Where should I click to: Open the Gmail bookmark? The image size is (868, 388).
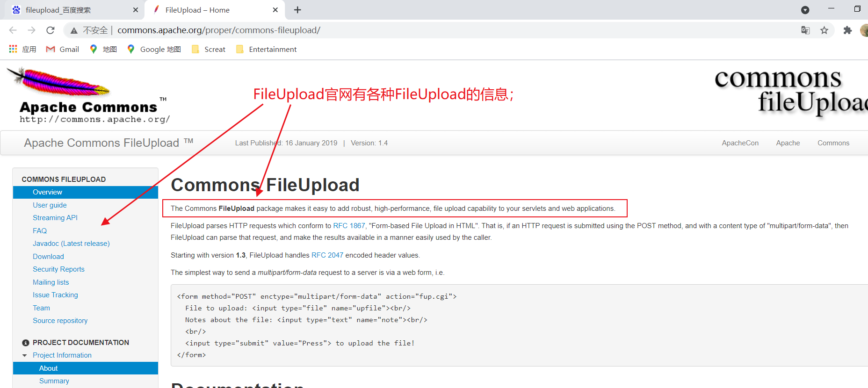63,49
